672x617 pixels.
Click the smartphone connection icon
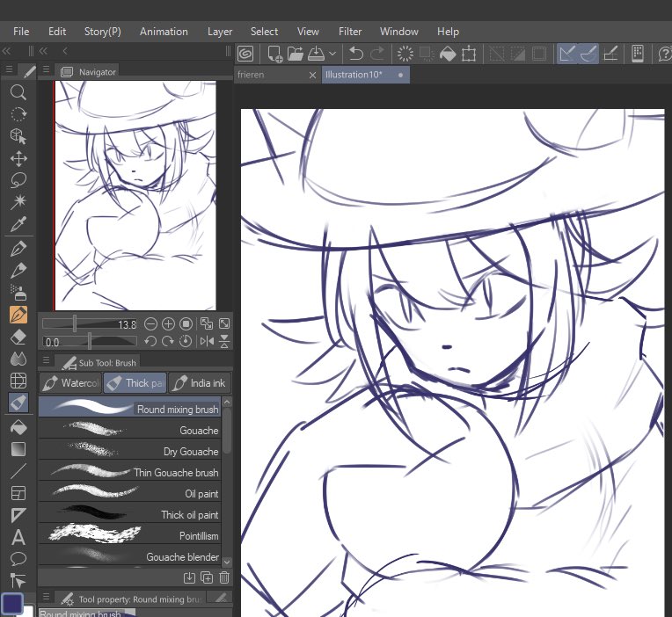tap(638, 54)
